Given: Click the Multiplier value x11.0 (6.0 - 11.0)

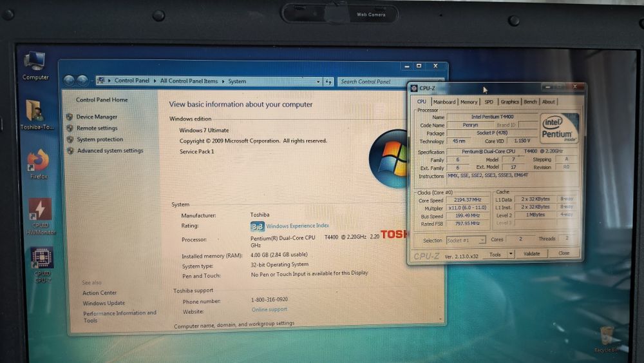Looking at the screenshot, I should (x=468, y=208).
